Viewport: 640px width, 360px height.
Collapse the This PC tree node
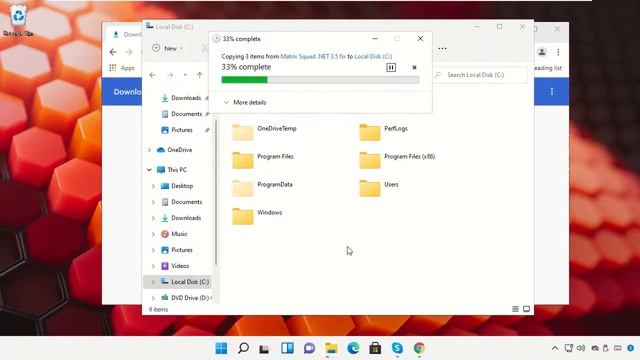(x=149, y=170)
